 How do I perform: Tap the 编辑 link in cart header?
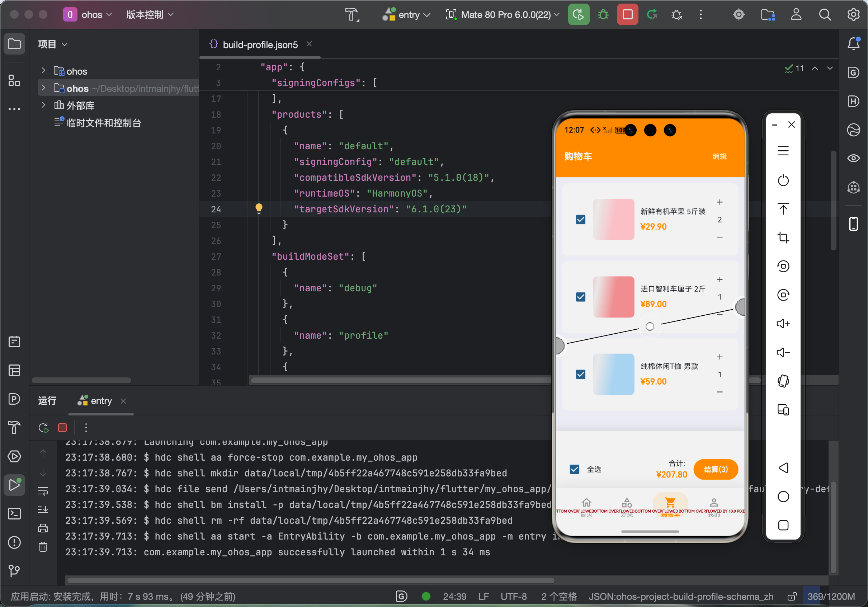pyautogui.click(x=719, y=156)
